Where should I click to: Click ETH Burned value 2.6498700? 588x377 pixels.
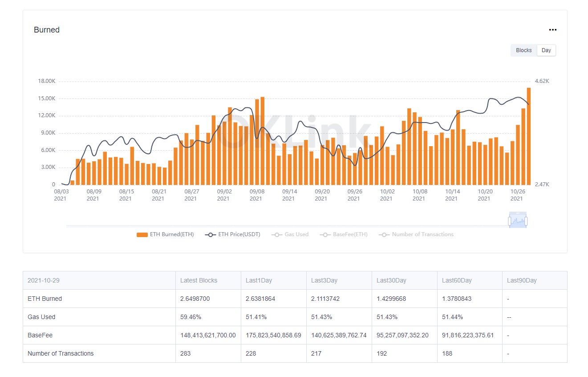pyautogui.click(x=195, y=299)
